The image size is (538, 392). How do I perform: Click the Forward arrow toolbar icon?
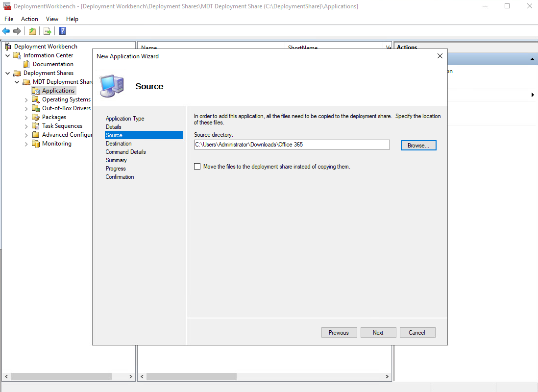pos(17,31)
